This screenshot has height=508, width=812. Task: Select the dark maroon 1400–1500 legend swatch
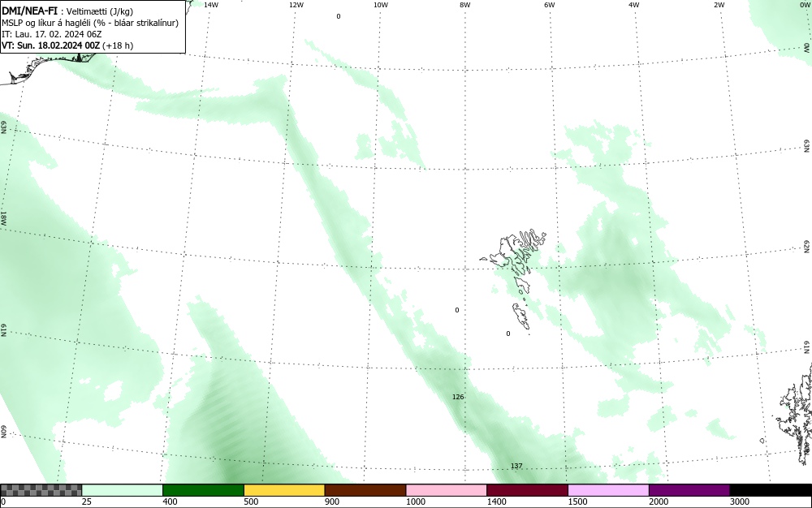click(x=527, y=490)
